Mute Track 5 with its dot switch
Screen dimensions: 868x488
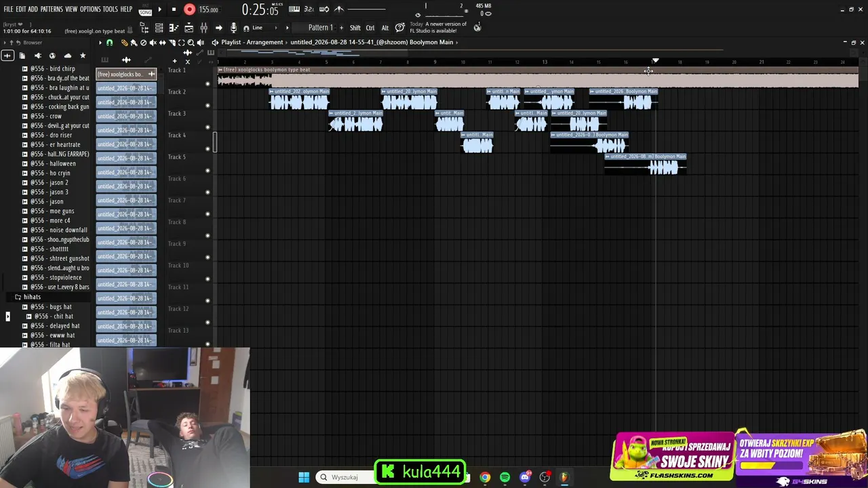point(208,171)
